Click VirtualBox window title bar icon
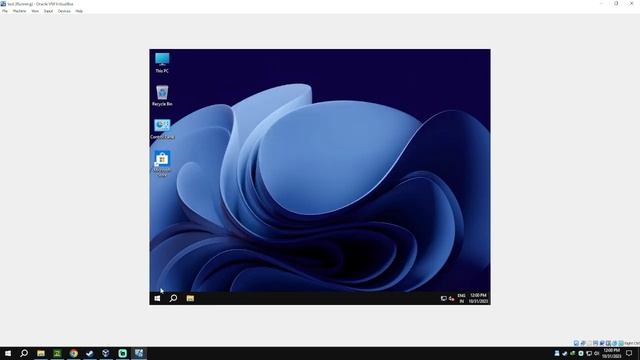Image resolution: width=640 pixels, height=360 pixels. click(x=3, y=4)
